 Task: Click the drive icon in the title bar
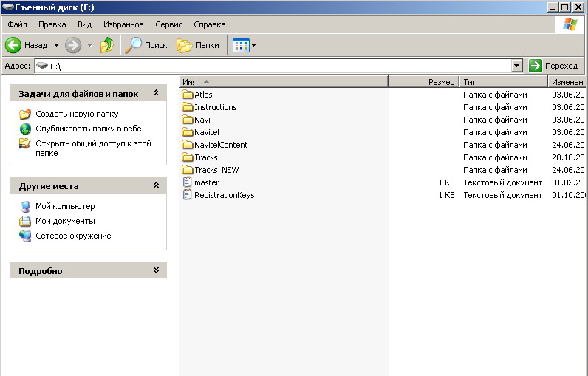tap(8, 7)
